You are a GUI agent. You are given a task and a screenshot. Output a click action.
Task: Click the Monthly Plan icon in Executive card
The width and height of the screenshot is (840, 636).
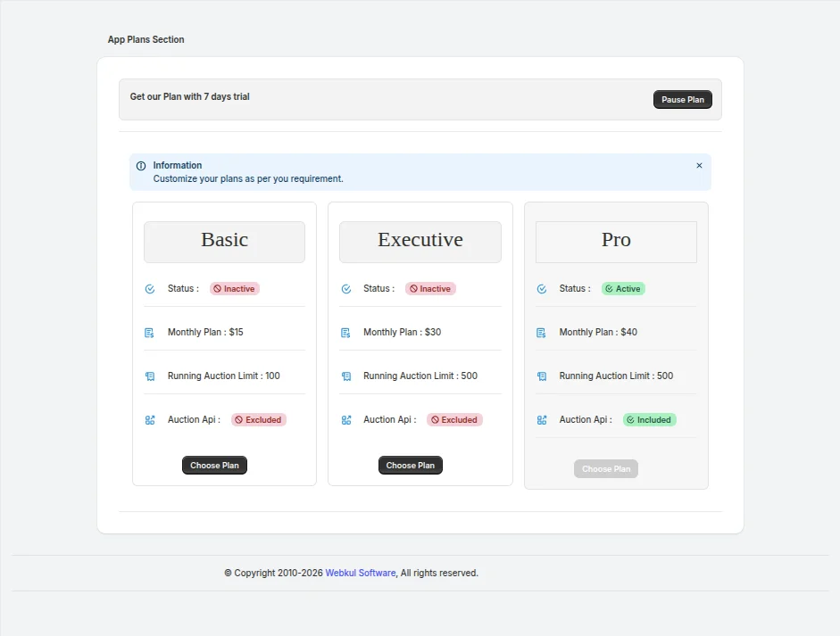pos(345,333)
